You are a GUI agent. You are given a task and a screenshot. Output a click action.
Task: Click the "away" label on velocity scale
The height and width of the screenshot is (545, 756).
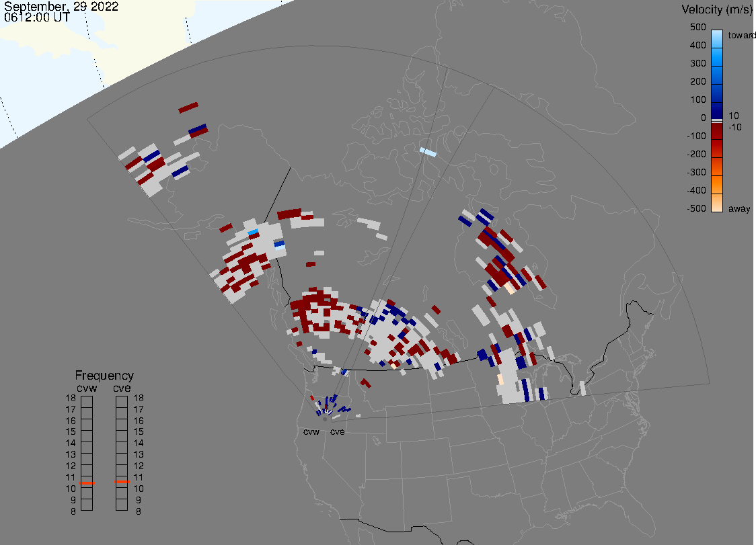pyautogui.click(x=739, y=208)
